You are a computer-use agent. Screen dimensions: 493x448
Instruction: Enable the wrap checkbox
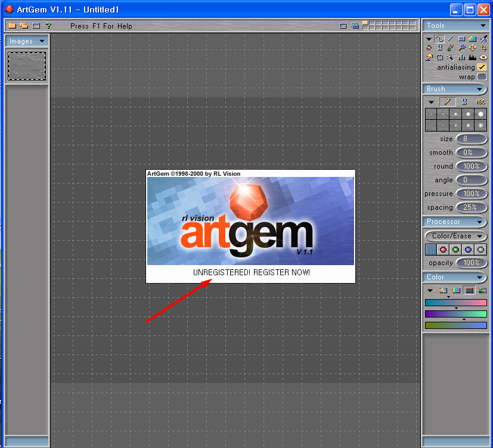click(x=482, y=77)
